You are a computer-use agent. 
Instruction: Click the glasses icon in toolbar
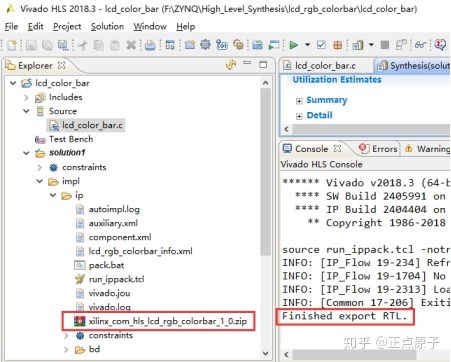coord(420,45)
